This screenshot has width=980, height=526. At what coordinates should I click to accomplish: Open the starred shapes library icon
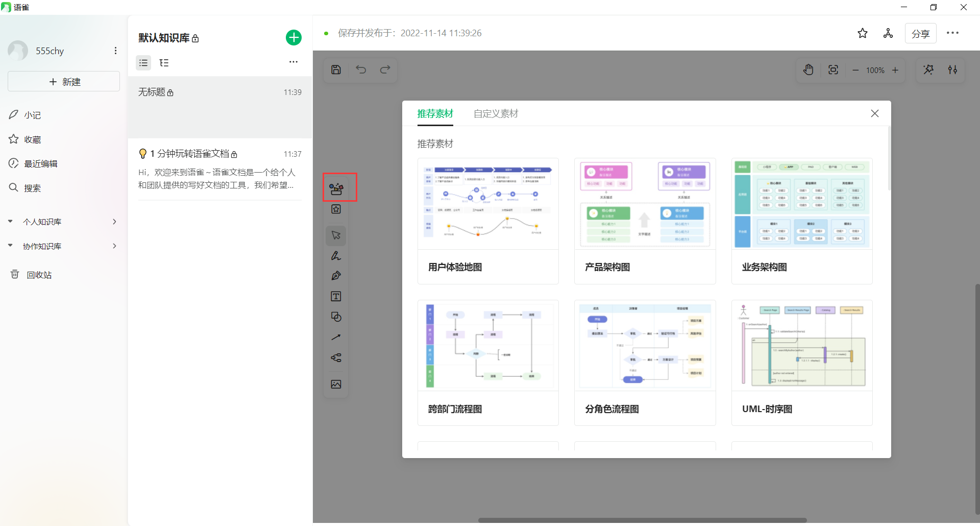336,209
